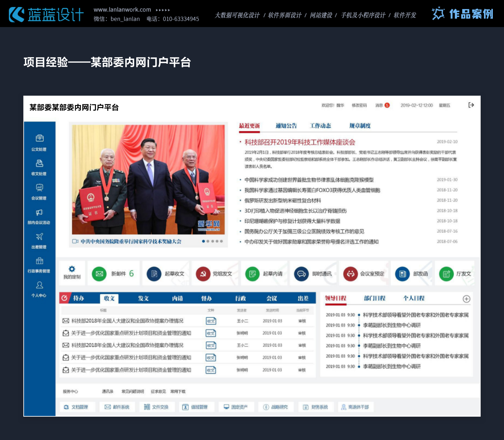Open 公文处理 sidebar icon

(39, 138)
